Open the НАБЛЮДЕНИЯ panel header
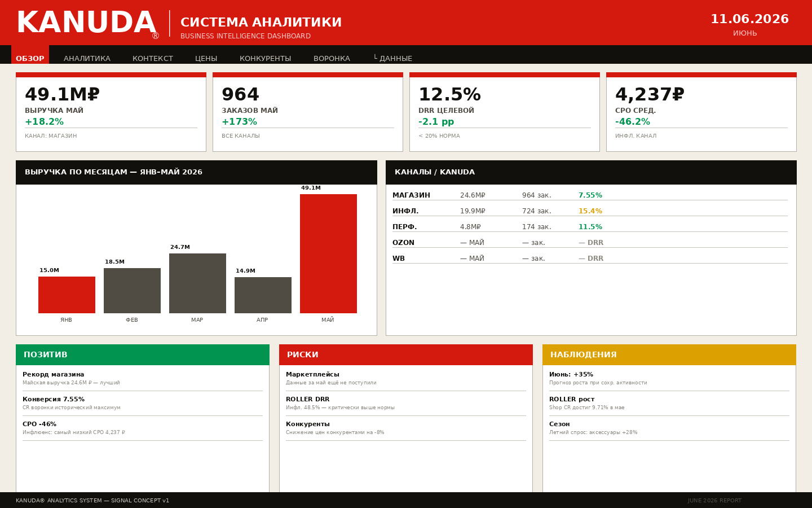 [x=669, y=354]
